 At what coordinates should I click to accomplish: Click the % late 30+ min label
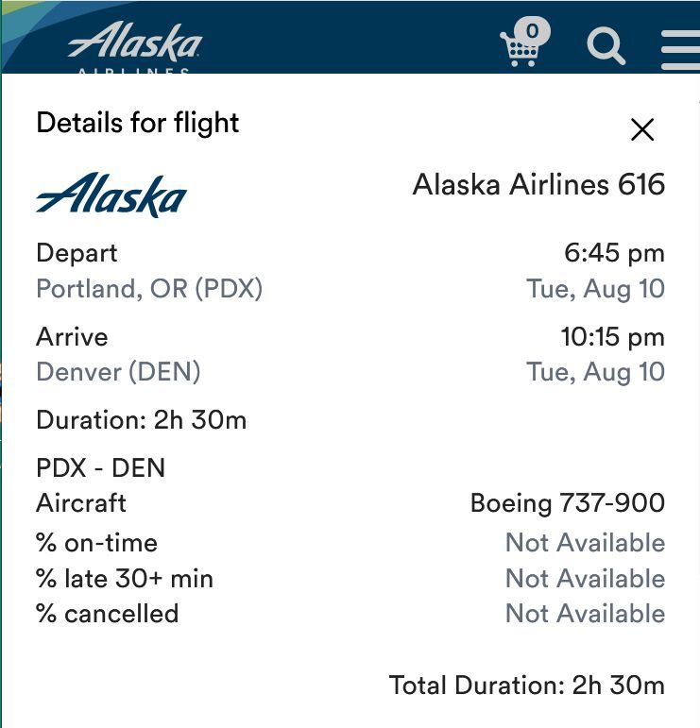click(x=125, y=579)
